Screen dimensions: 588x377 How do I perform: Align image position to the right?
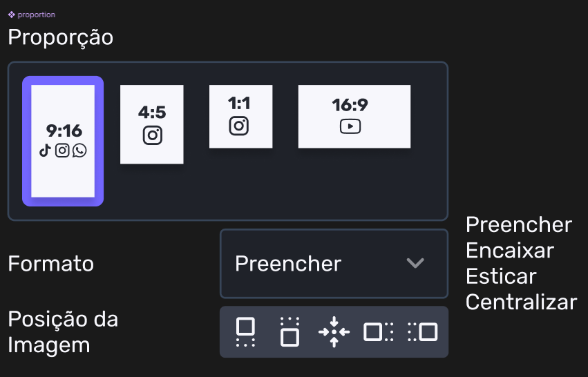coord(422,331)
